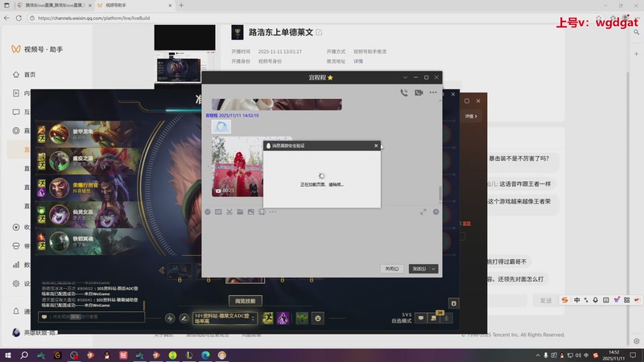Image resolution: width=644 pixels, height=362 pixels.
Task: Open the QQ chat title bar dropdown chevron
Action: (x=405, y=77)
